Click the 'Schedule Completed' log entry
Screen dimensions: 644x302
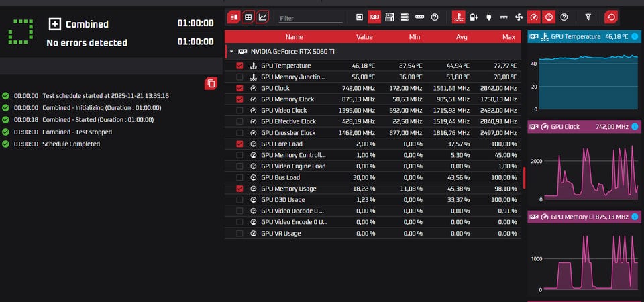71,144
